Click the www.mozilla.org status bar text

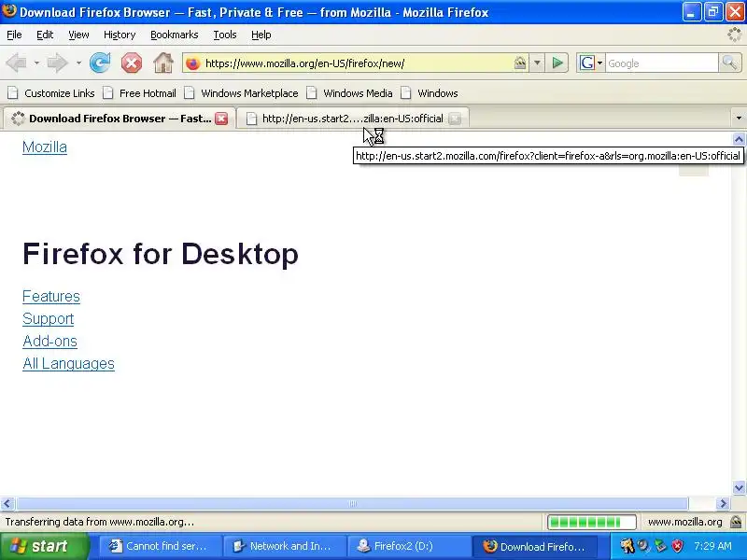pyautogui.click(x=684, y=522)
